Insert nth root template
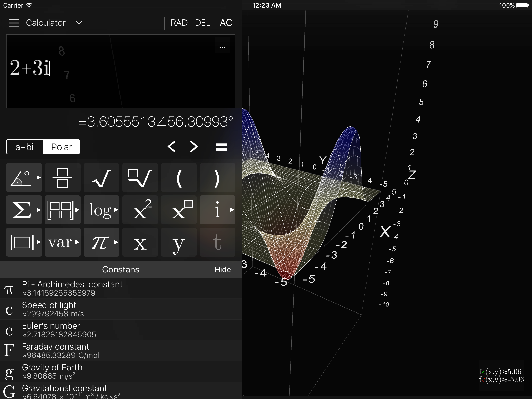Screen dimensions: 532x399 (x=140, y=178)
